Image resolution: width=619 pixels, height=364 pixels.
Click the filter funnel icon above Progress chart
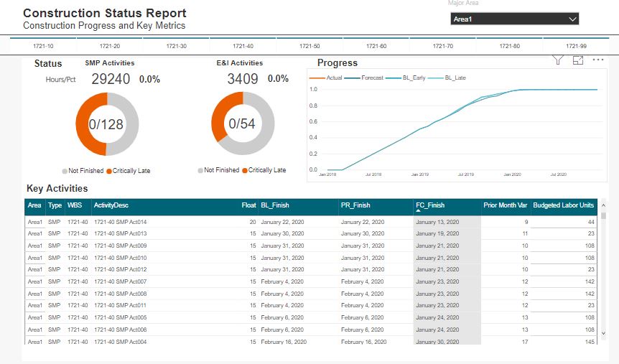tap(558, 61)
